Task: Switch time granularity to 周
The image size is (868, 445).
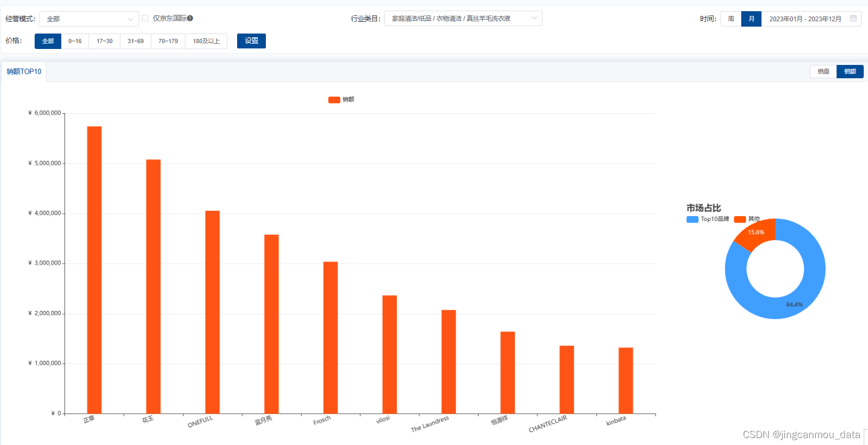Action: 731,19
